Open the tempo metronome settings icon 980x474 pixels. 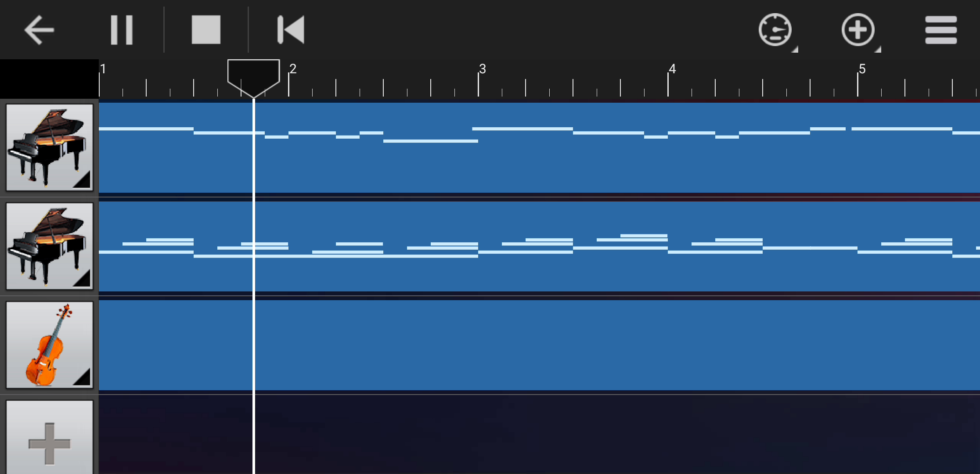coord(775,30)
